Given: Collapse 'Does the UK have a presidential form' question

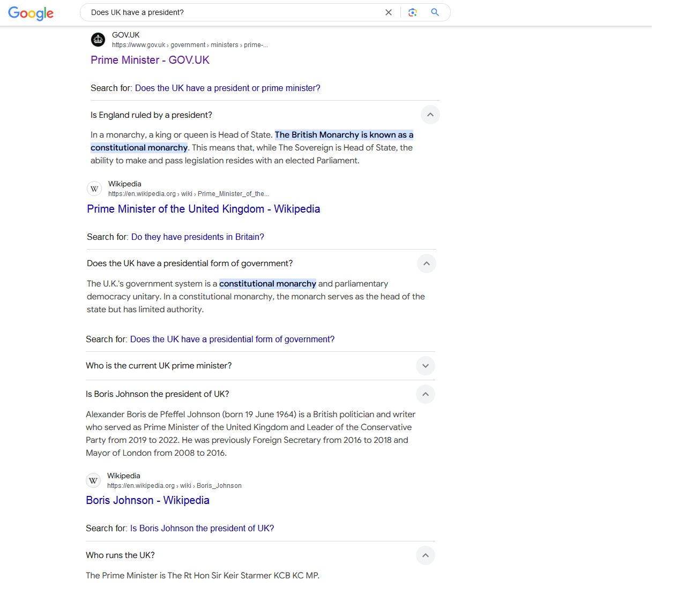Looking at the screenshot, I should pyautogui.click(x=426, y=263).
